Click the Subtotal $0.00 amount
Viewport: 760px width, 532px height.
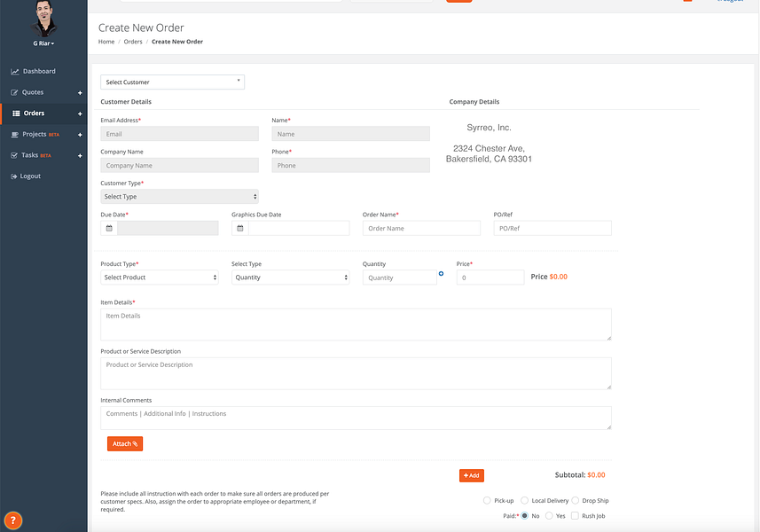[596, 475]
